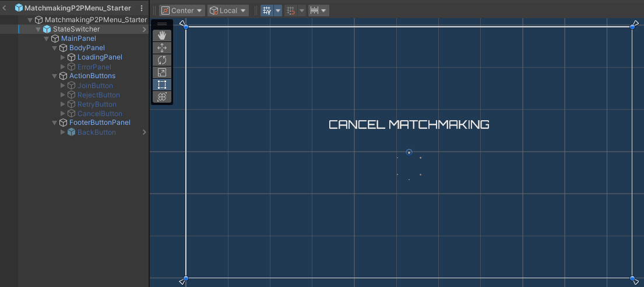644x287 pixels.
Task: Collapse the StateSwitcher node
Action: 38,29
